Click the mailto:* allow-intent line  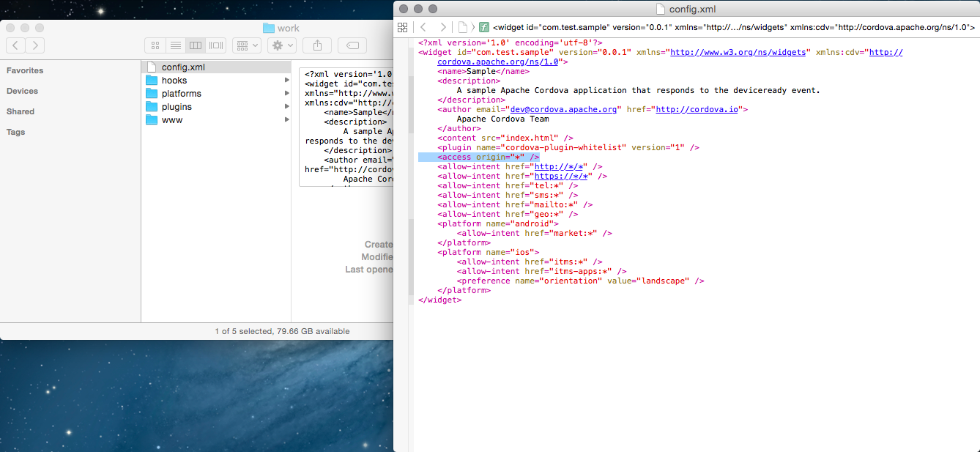coord(515,204)
